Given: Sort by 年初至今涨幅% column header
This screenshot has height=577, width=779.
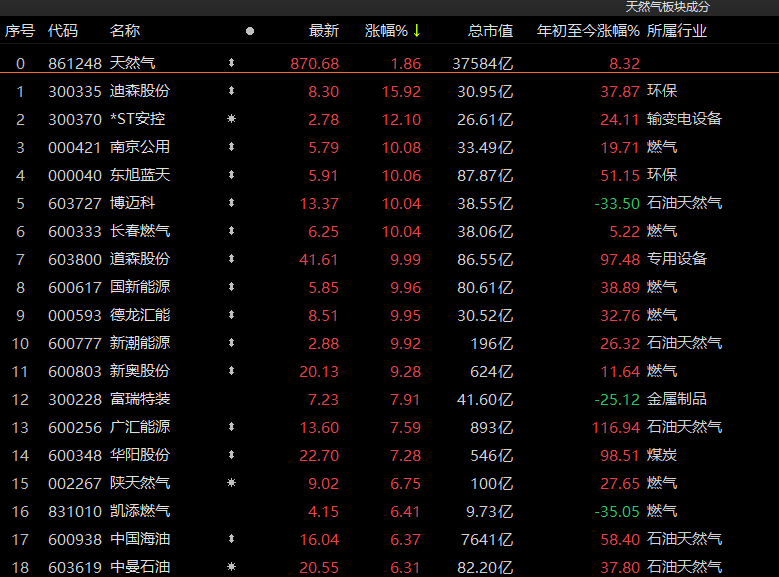Looking at the screenshot, I should tap(588, 31).
